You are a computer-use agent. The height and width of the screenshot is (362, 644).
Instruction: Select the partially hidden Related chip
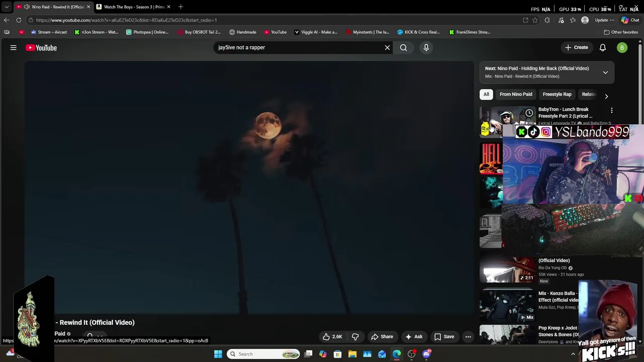pos(588,94)
